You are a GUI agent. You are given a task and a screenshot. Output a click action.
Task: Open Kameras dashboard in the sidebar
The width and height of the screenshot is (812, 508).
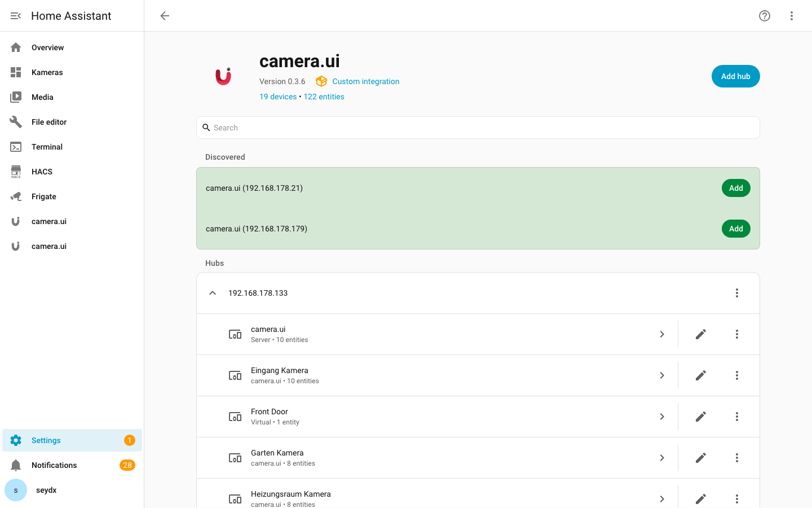(x=72, y=72)
